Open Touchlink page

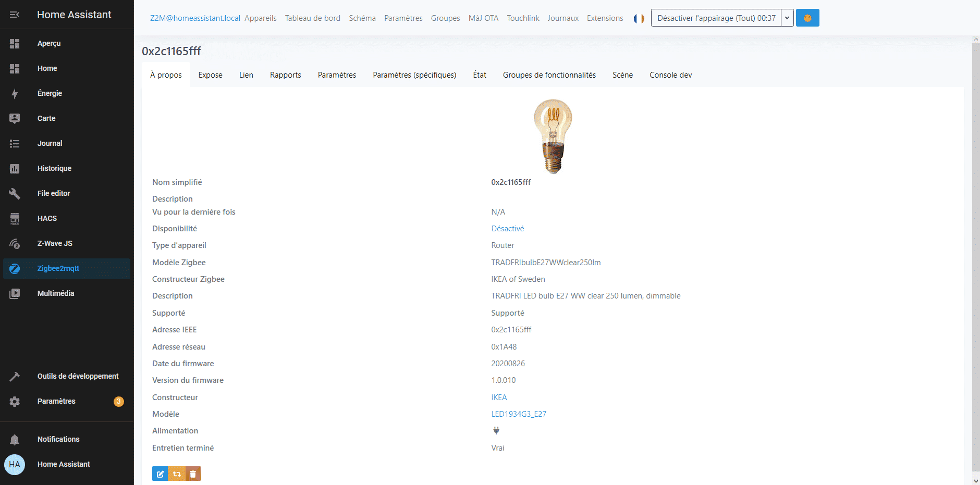pos(523,18)
